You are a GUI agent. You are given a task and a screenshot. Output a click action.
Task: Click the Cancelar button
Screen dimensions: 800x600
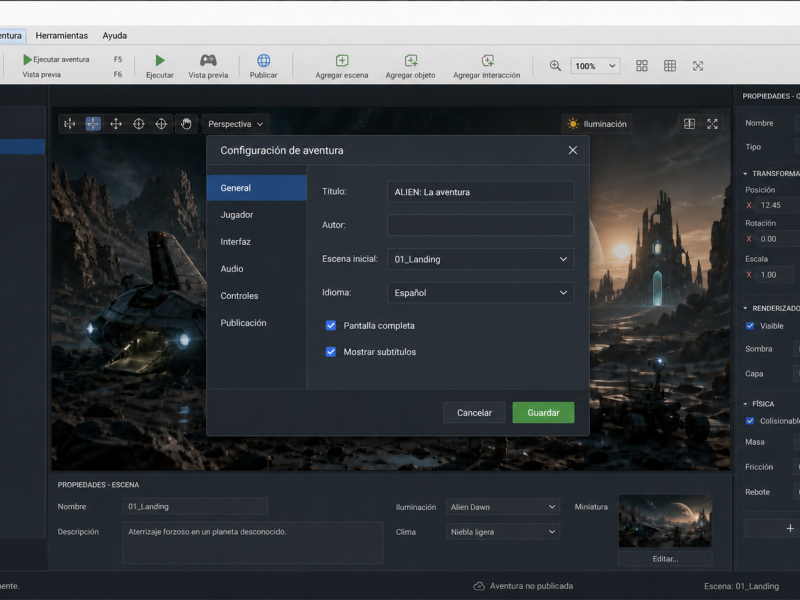[474, 413]
